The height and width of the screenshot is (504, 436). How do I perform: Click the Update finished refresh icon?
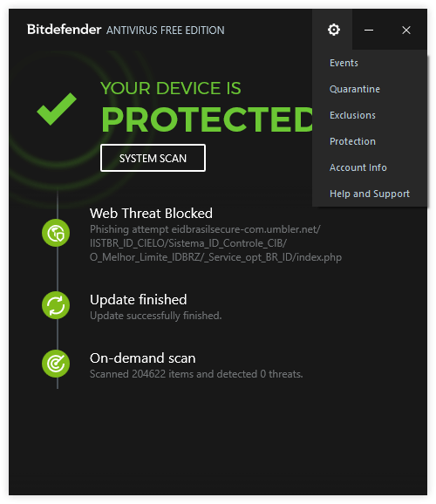click(x=56, y=305)
